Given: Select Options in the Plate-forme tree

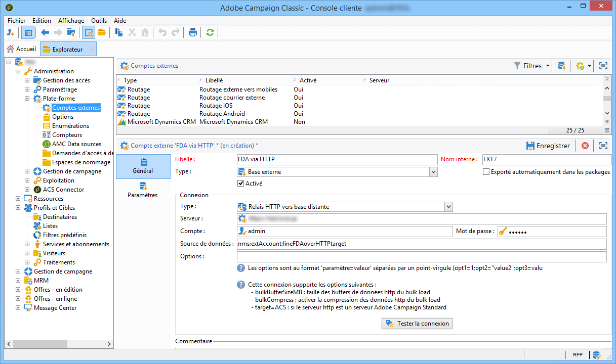Looking at the screenshot, I should (x=63, y=117).
